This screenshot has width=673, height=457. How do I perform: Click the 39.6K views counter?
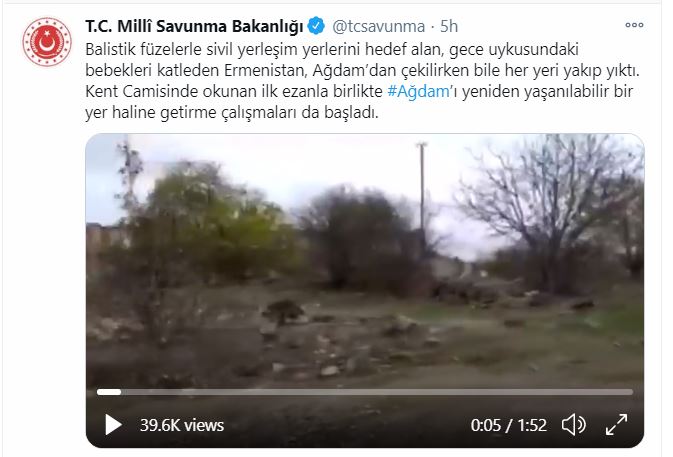click(182, 425)
